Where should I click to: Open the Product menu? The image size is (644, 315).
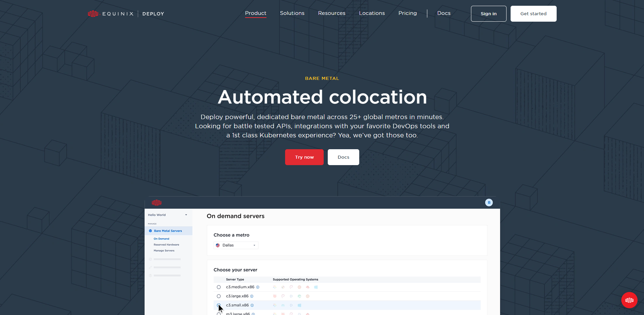point(256,13)
